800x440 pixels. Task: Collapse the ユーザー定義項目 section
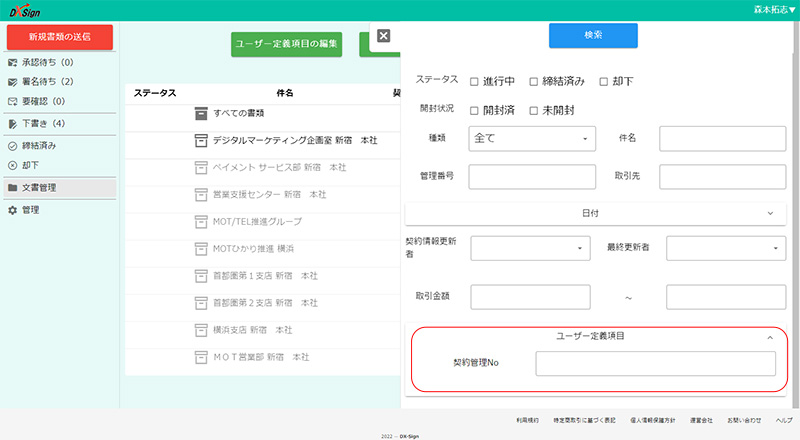coord(770,337)
